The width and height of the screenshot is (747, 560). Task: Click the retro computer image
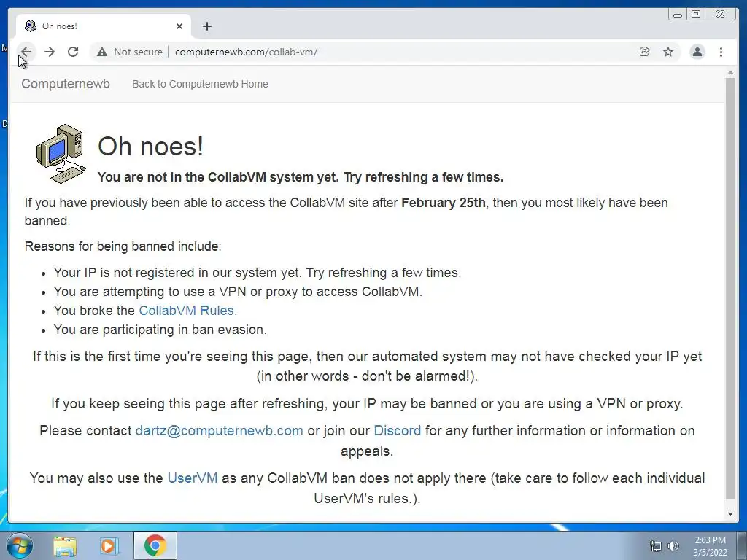coord(61,153)
